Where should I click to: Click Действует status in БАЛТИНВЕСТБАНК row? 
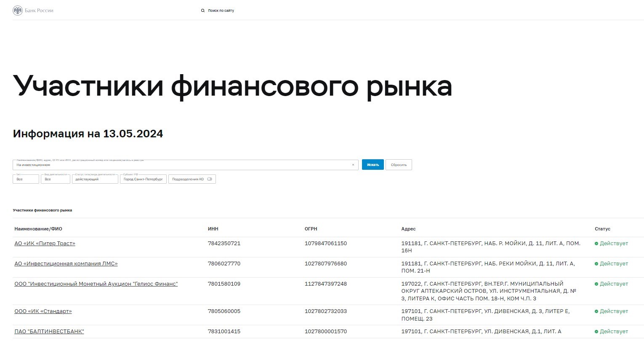point(611,332)
